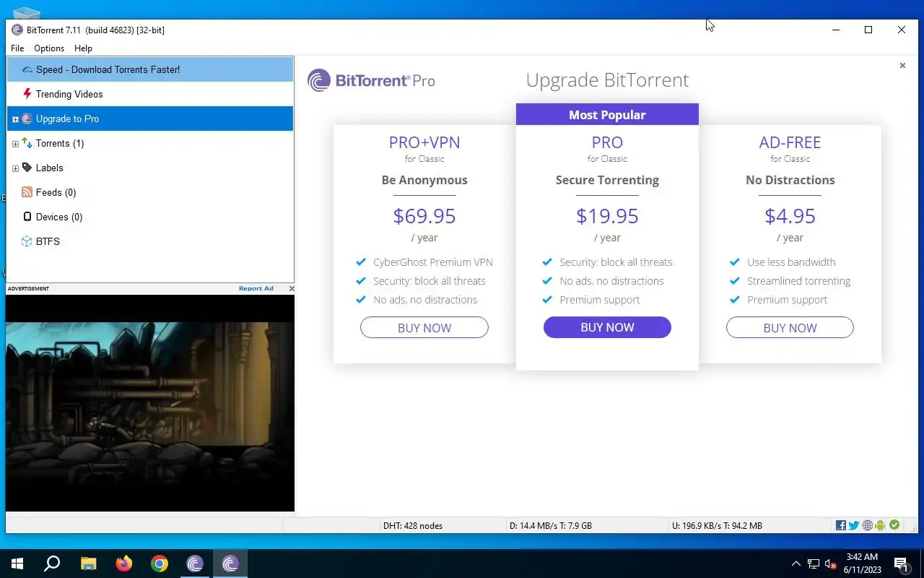Open the Help menu
This screenshot has width=924, height=578.
click(x=83, y=48)
